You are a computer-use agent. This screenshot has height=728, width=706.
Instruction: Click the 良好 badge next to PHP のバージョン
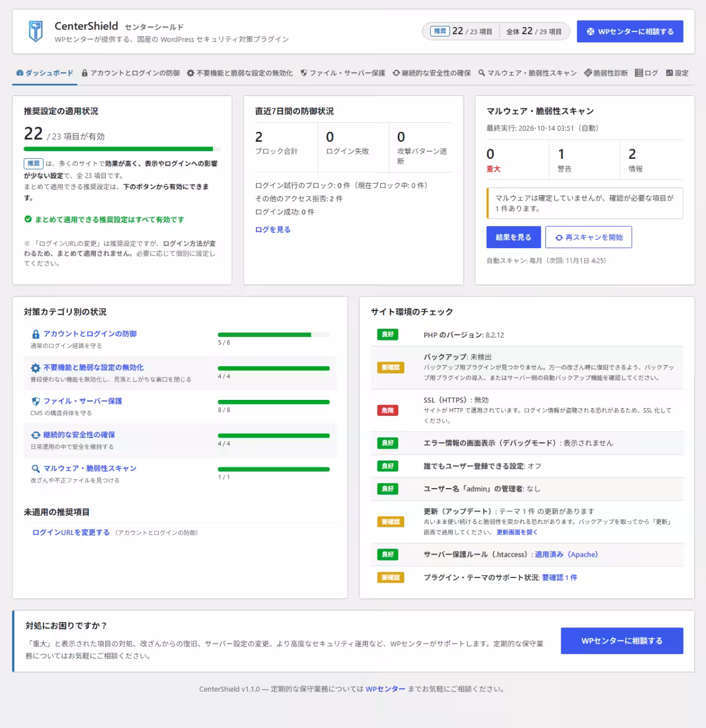tap(388, 335)
